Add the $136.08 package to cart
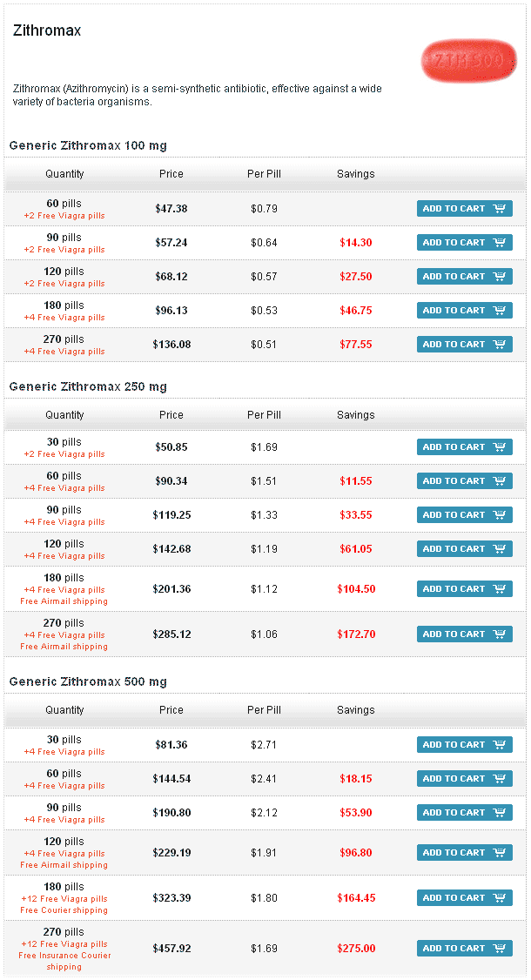 click(x=464, y=345)
